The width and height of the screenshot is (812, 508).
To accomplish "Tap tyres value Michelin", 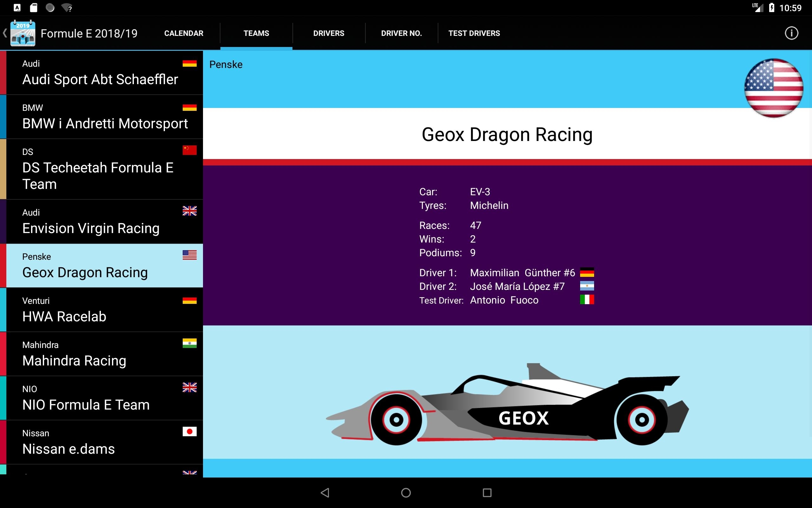I will (489, 205).
